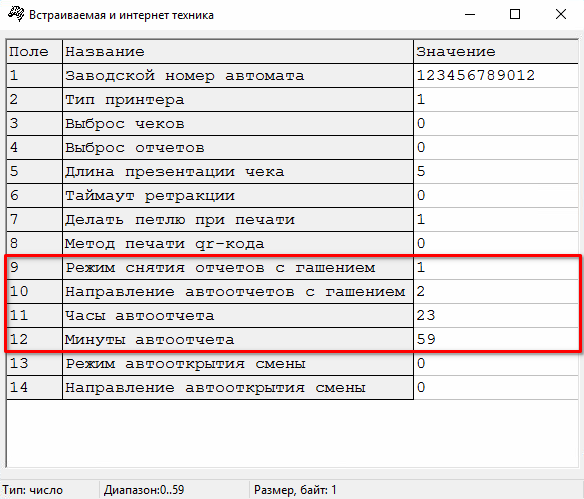This screenshot has width=584, height=499.
Task: Edit the Метод печати qr-кода value
Action: (x=496, y=243)
